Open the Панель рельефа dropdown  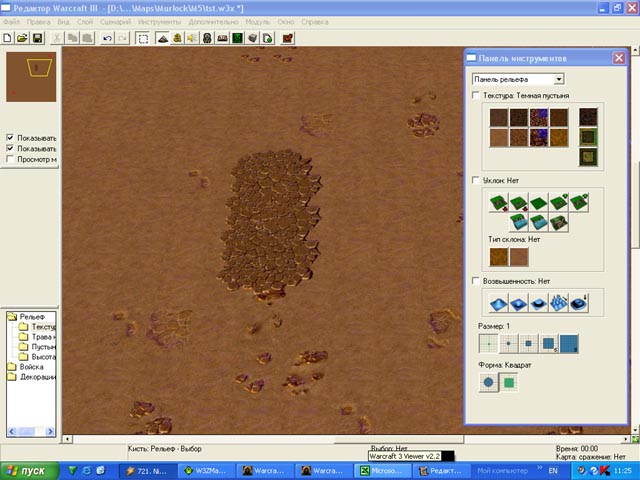(559, 78)
